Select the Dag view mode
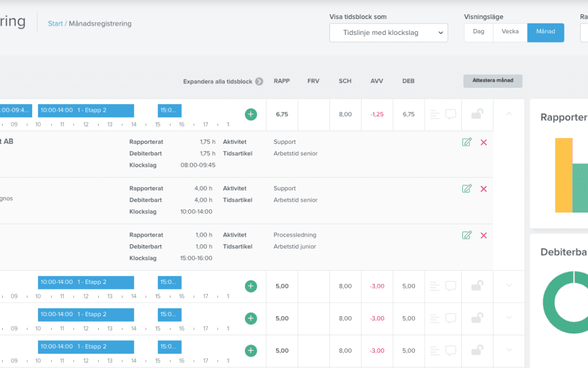This screenshot has height=368, width=588. click(479, 32)
